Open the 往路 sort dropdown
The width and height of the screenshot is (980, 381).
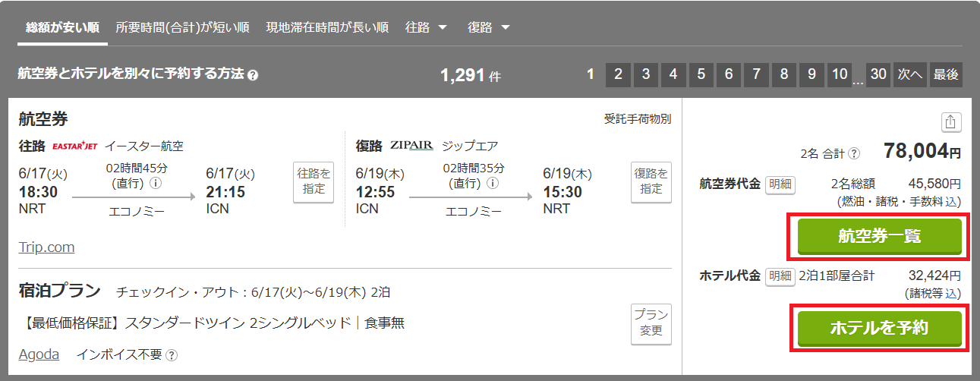point(427,27)
